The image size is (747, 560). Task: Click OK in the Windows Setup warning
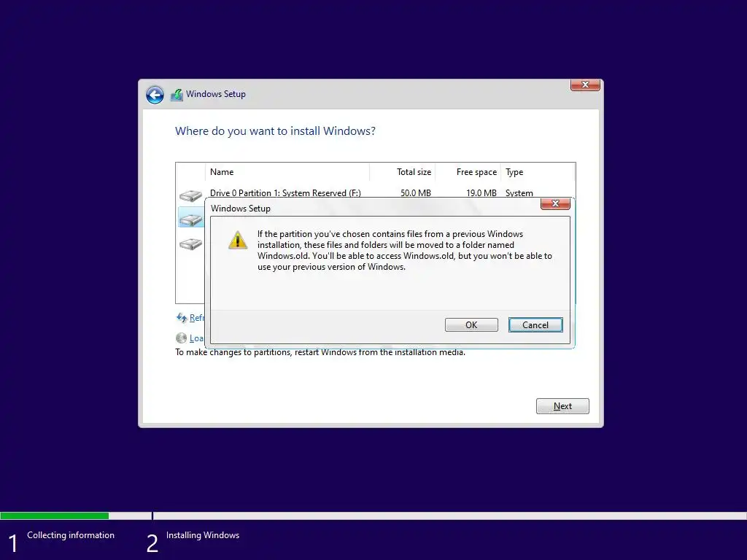[x=471, y=324]
